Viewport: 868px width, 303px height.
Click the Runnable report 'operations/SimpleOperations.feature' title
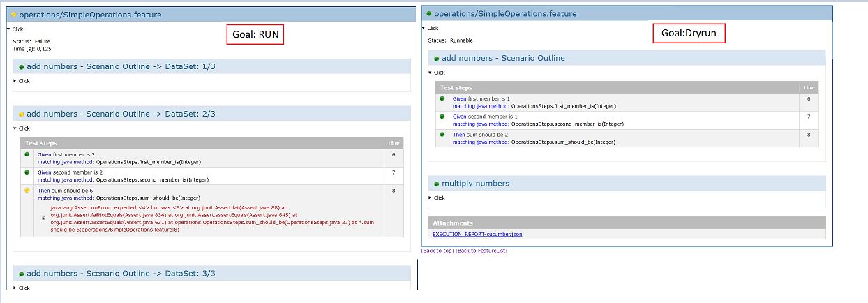507,13
